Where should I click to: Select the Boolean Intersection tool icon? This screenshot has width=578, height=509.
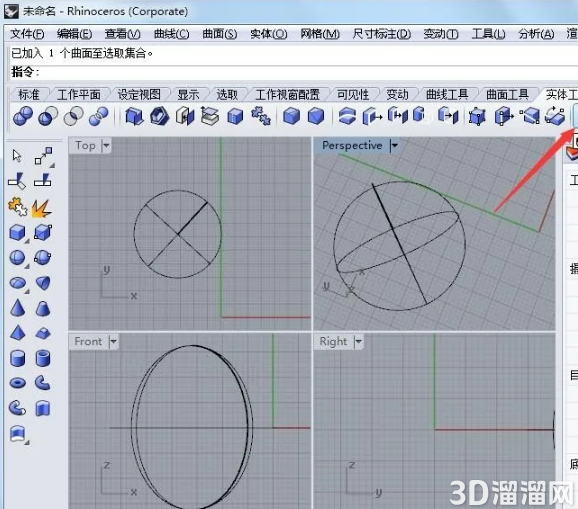[73, 116]
